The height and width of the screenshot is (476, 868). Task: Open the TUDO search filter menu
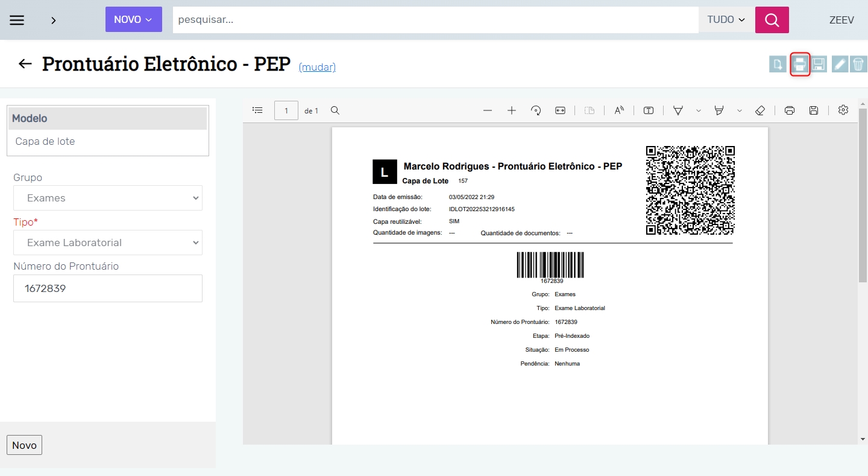coord(726,20)
